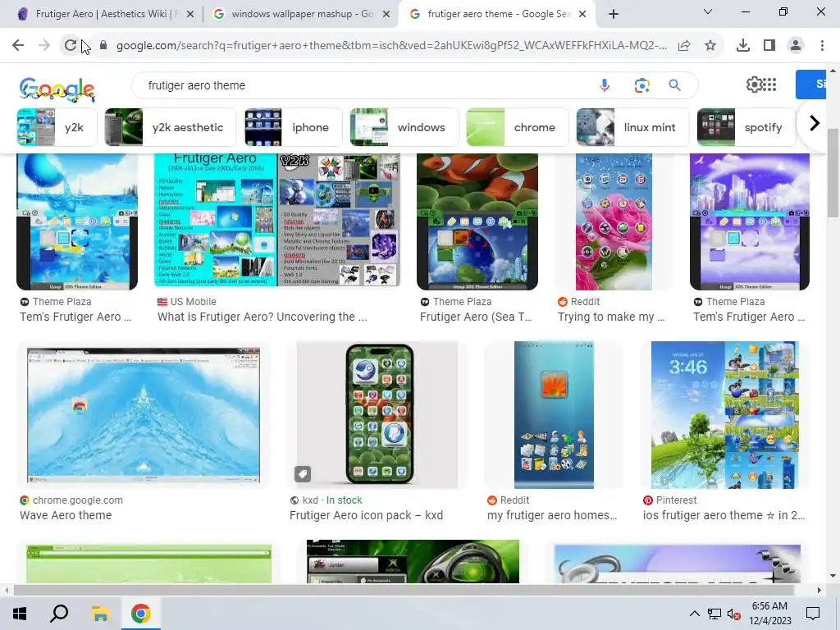Viewport: 840px width, 630px height.
Task: Open Google quick settings gear
Action: tap(754, 84)
